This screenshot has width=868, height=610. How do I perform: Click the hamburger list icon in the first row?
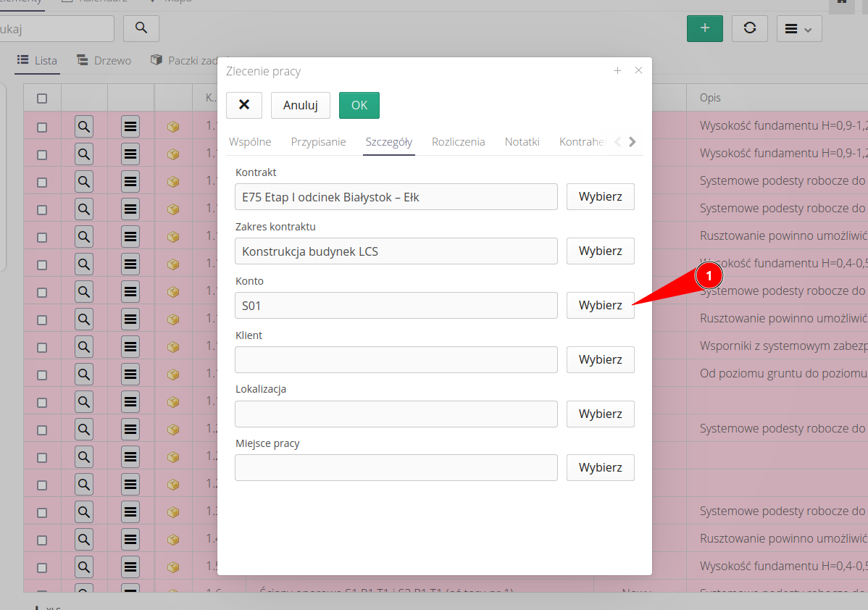click(130, 125)
